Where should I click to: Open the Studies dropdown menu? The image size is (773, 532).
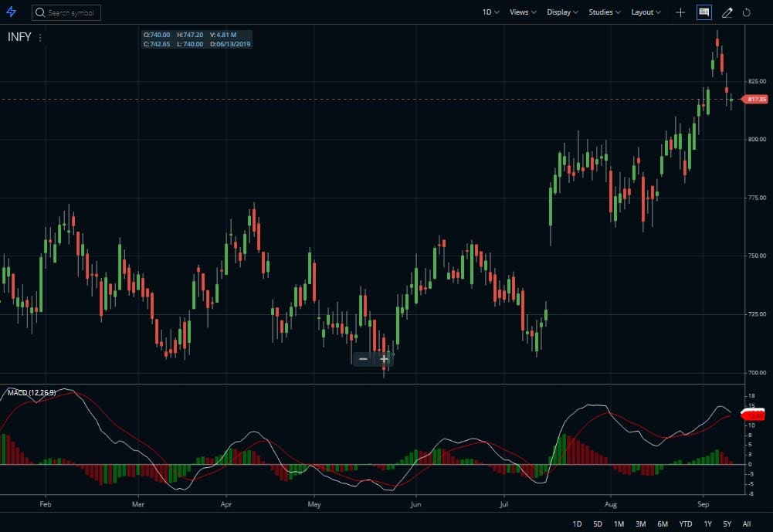pyautogui.click(x=605, y=12)
